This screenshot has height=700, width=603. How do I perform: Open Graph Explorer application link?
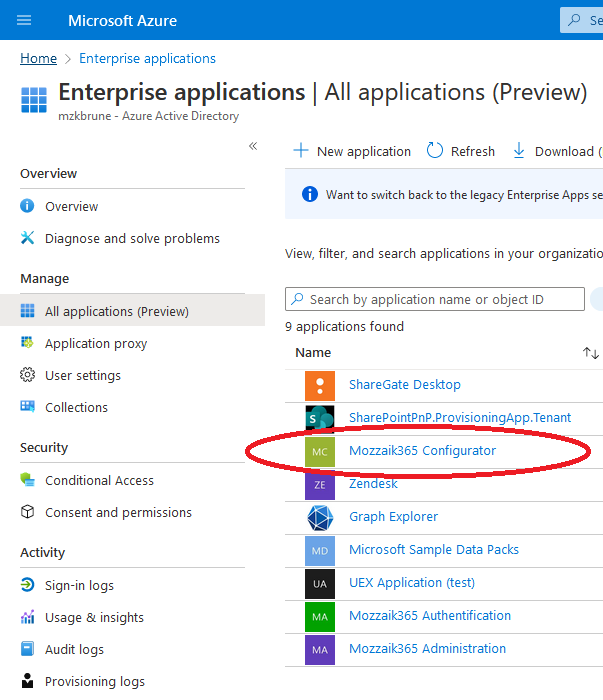393,517
